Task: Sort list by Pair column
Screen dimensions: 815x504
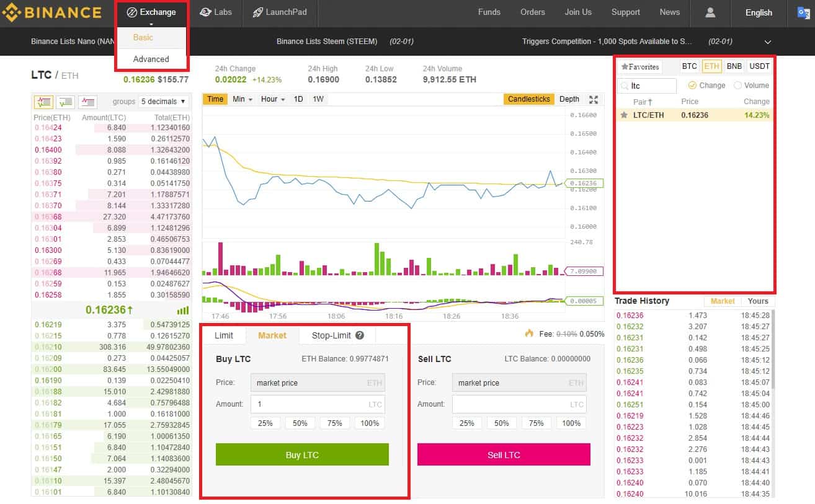Action: (643, 102)
